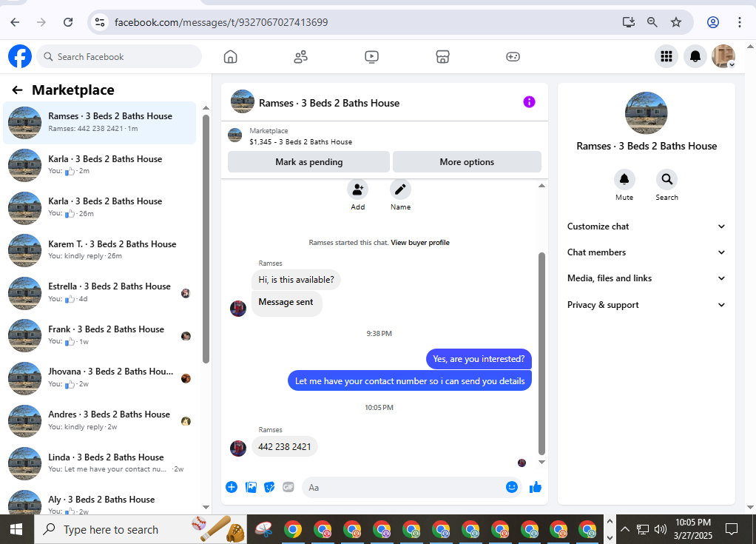Send a thumbs up like
Screen dimensions: 756x544
[x=535, y=487]
